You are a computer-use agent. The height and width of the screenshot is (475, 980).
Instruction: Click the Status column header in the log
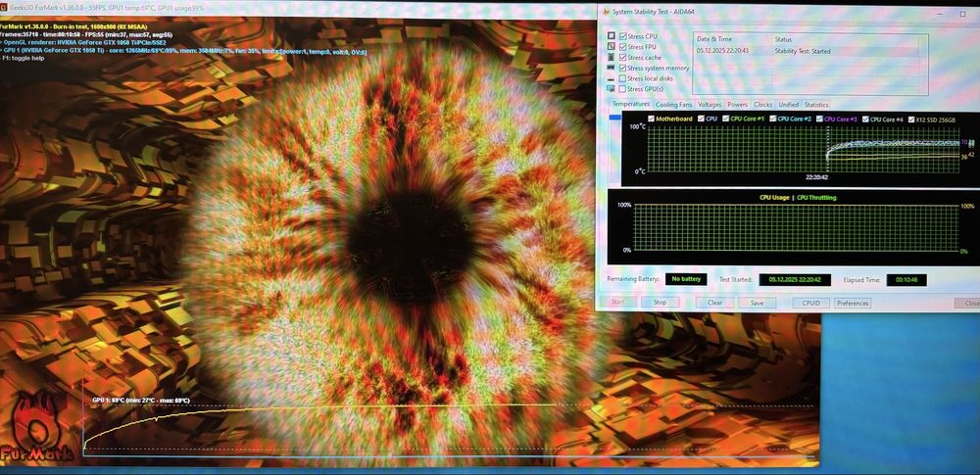point(783,39)
